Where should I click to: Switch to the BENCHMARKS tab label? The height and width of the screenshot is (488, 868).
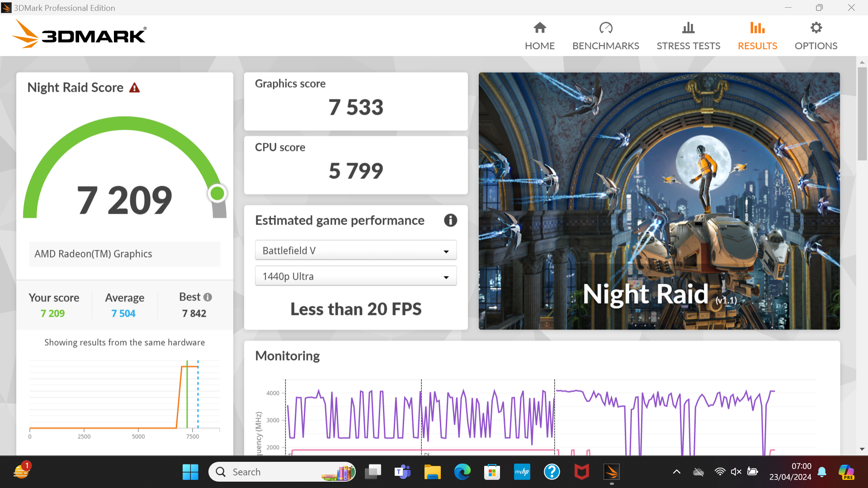[x=605, y=46]
